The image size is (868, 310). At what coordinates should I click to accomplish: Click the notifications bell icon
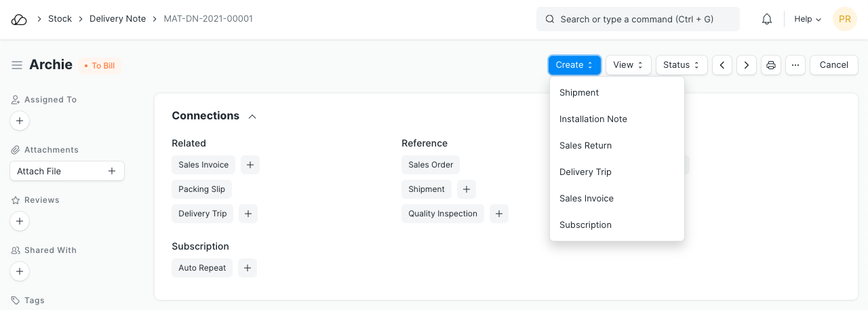click(x=767, y=19)
